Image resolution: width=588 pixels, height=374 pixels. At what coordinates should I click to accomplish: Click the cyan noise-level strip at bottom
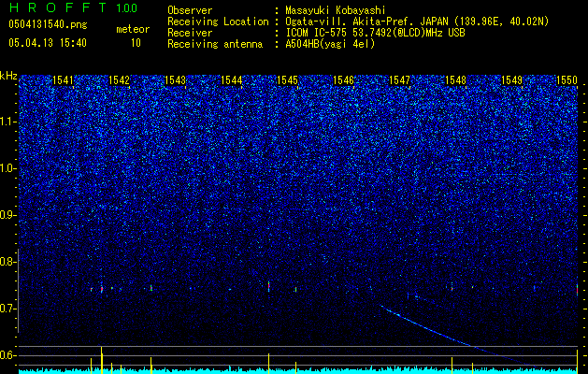pos(298,371)
